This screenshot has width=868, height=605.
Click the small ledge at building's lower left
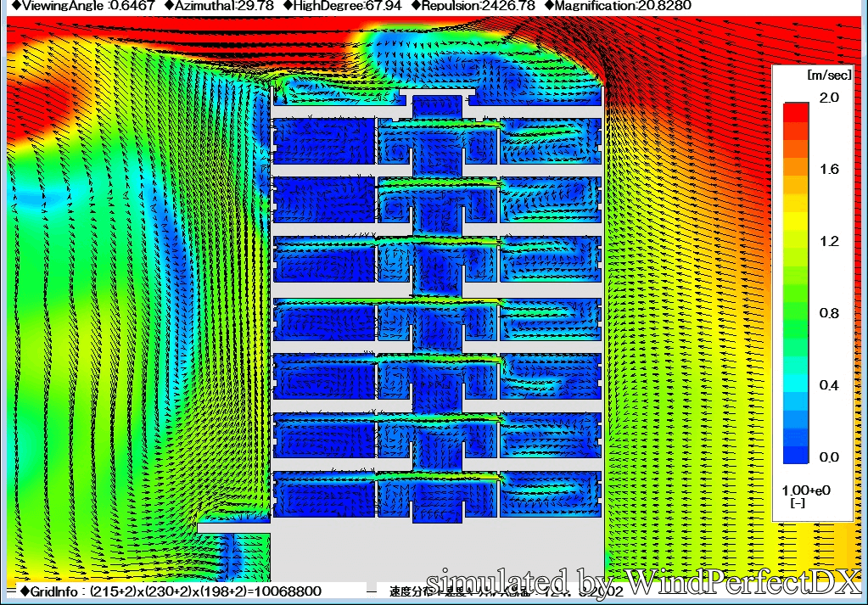[x=233, y=528]
